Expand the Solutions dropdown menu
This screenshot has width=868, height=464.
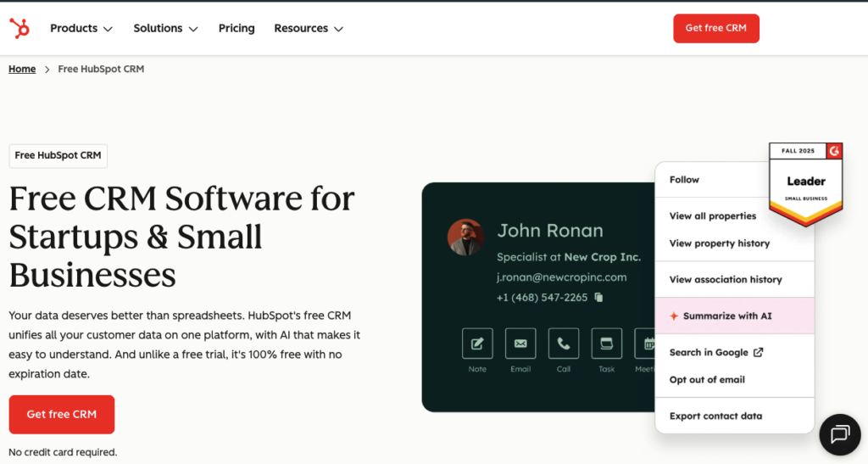(x=165, y=28)
